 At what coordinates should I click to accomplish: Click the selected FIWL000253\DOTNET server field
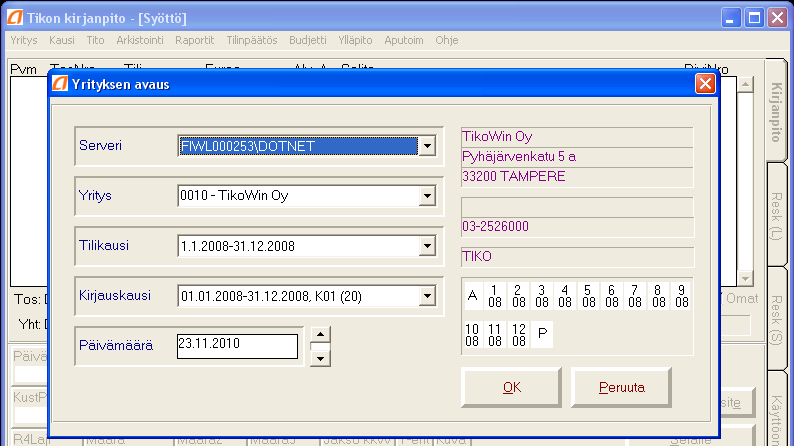pyautogui.click(x=299, y=146)
